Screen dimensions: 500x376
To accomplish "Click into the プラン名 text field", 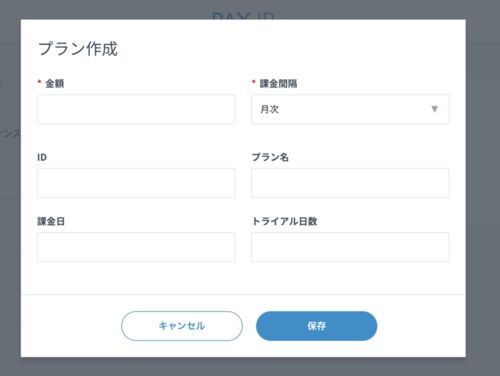I will point(350,183).
